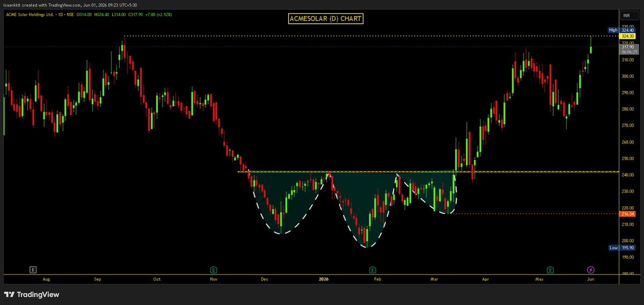
Task: Click the Low 195.90 price label
Action: [x=623, y=248]
